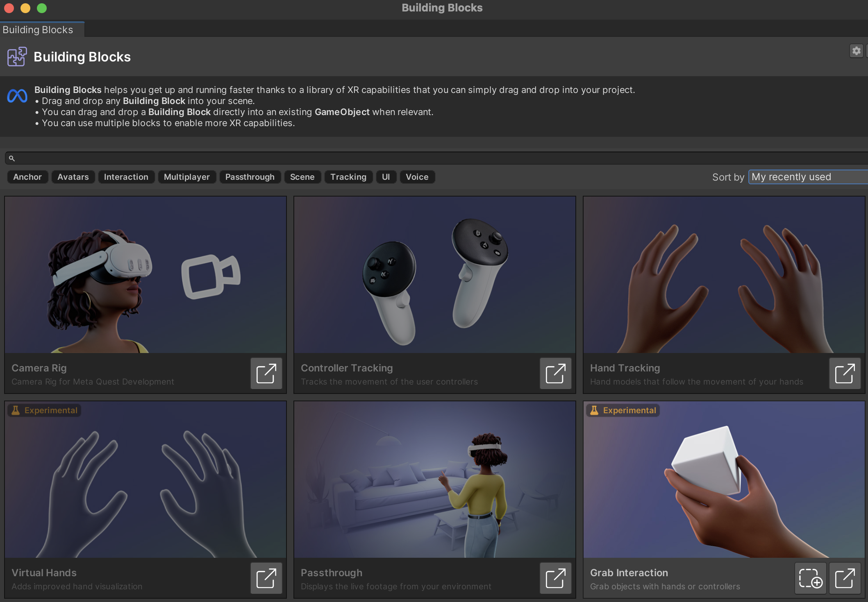
Task: Open Building Blocks settings gear
Action: click(856, 51)
